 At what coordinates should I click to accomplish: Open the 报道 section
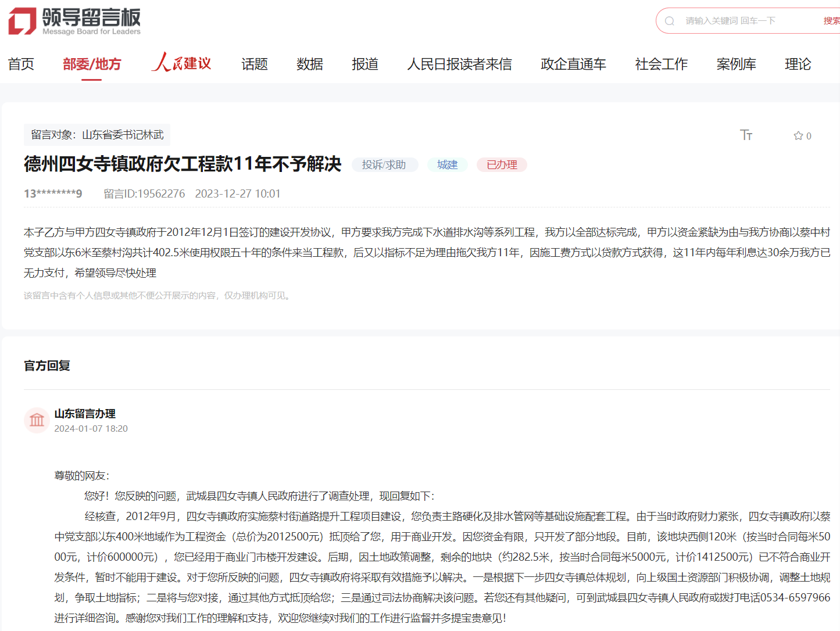365,64
